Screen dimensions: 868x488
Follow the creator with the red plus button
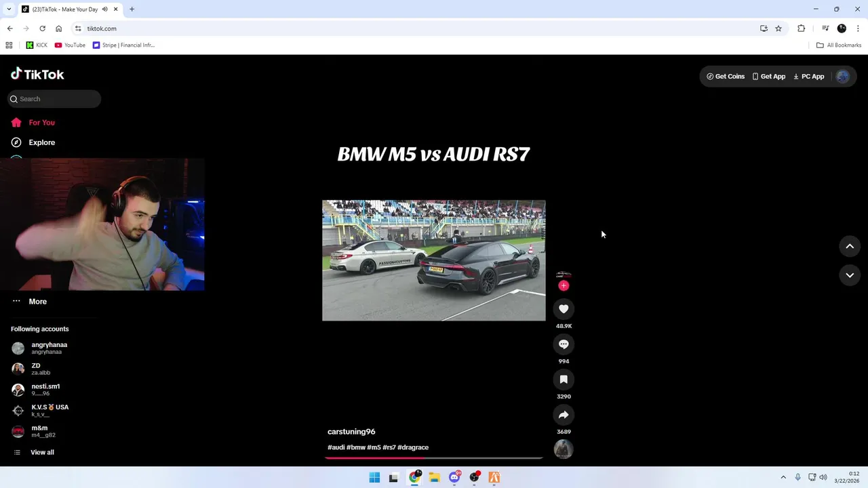pos(564,285)
